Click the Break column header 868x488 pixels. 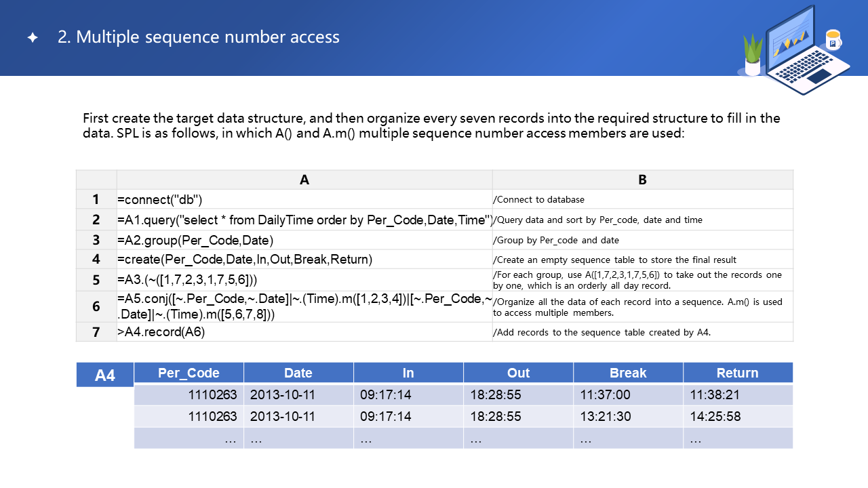(x=628, y=373)
